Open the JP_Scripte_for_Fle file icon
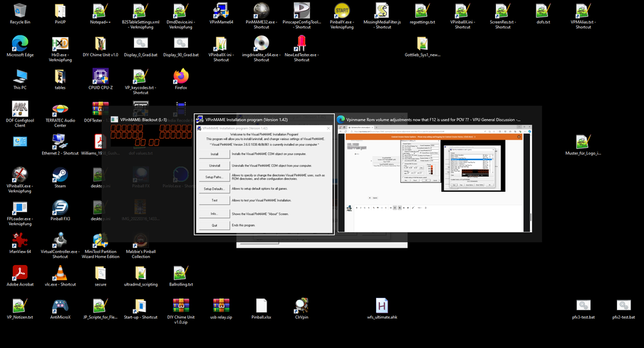Image resolution: width=644 pixels, height=348 pixels. (100, 306)
